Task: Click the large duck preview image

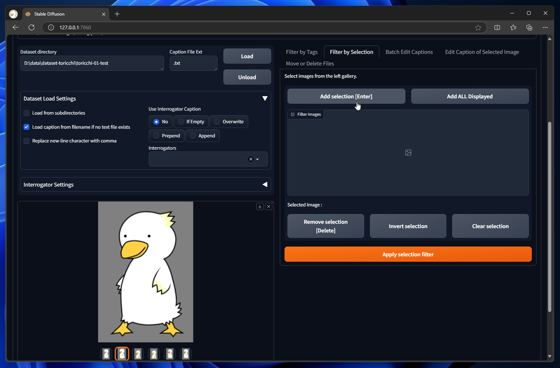Action: click(146, 272)
